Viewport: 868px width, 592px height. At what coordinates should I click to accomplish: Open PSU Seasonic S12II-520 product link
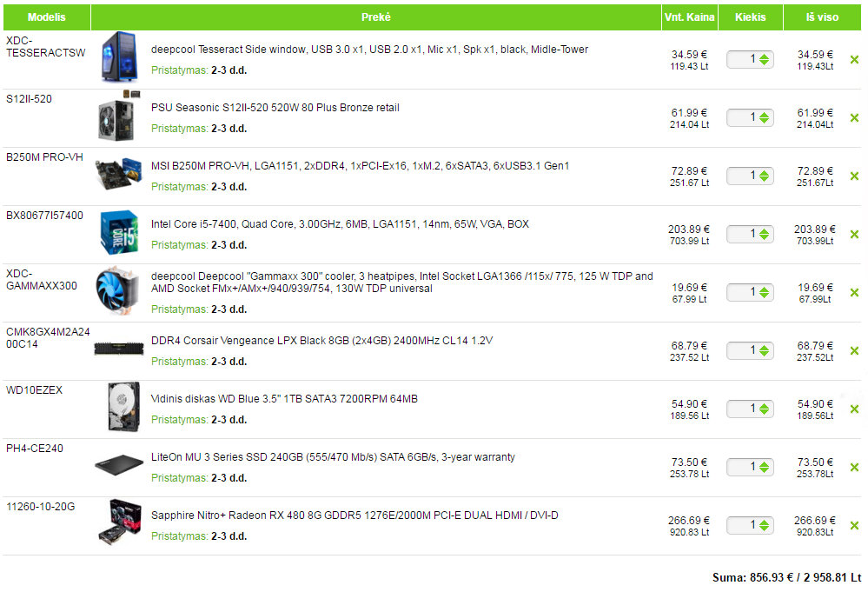pos(275,108)
